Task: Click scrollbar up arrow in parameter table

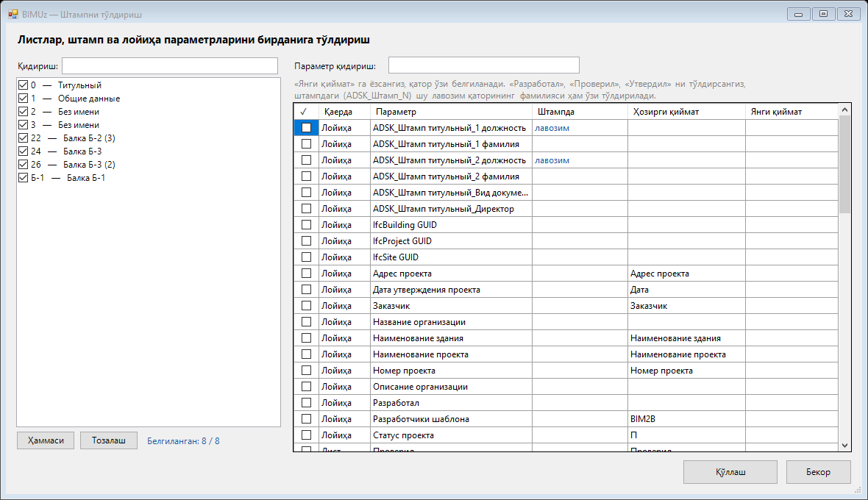Action: (x=844, y=110)
